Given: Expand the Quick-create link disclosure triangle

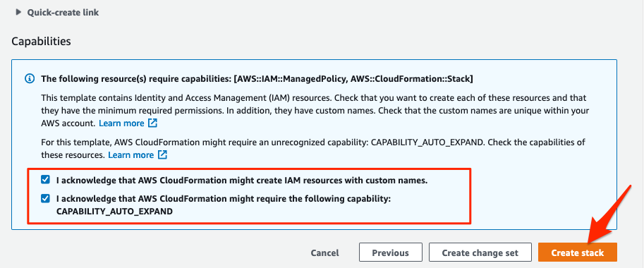Looking at the screenshot, I should pos(18,12).
